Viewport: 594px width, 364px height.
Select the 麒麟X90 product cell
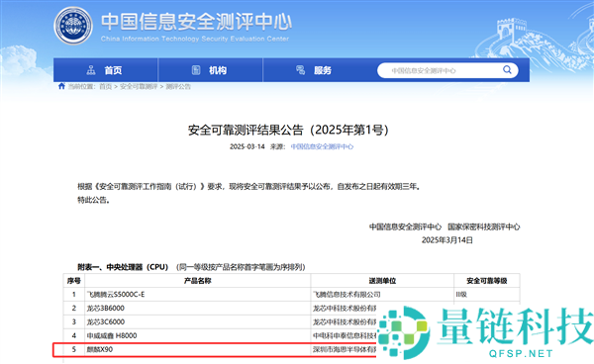[197, 349]
